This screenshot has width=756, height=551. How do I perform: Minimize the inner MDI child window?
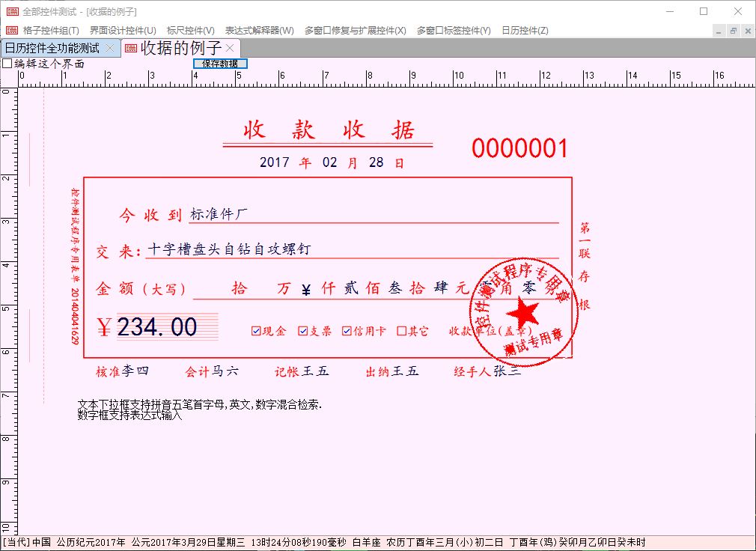(x=719, y=31)
